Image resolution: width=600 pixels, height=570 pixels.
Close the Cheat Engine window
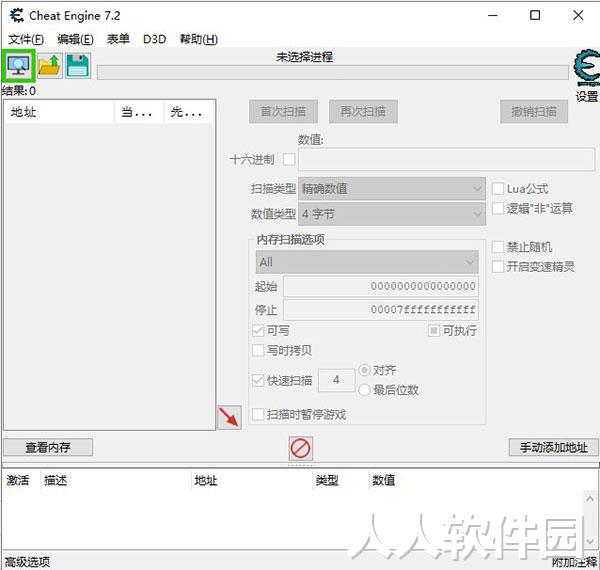578,15
